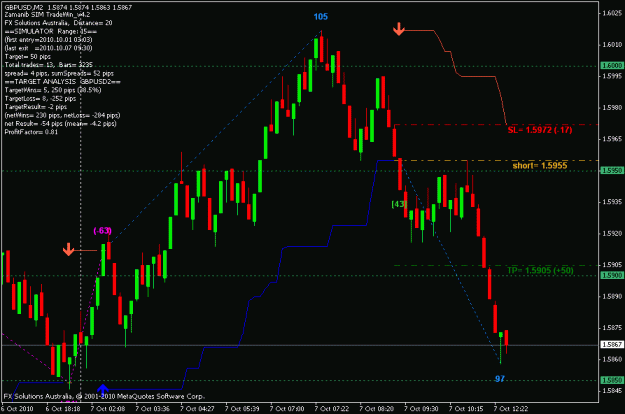625x414 pixels.
Task: Click the '==SIMULATOR Range: 15==' heading line
Action: point(51,31)
